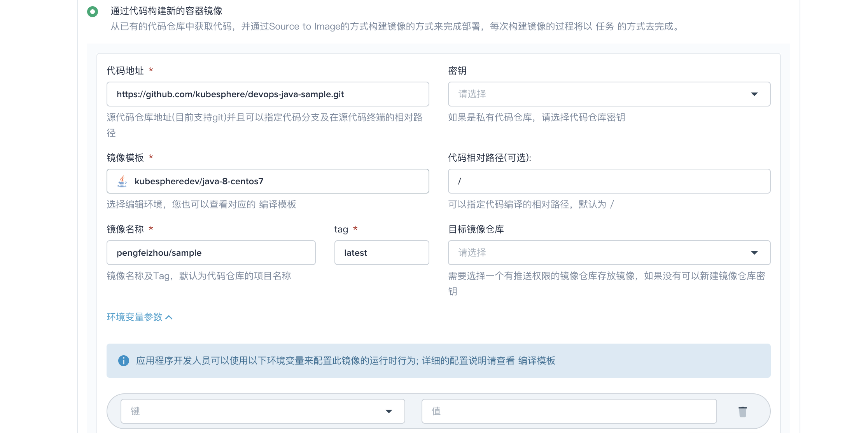868x433 pixels.
Task: Click the info icon in the blue notice
Action: tap(124, 361)
